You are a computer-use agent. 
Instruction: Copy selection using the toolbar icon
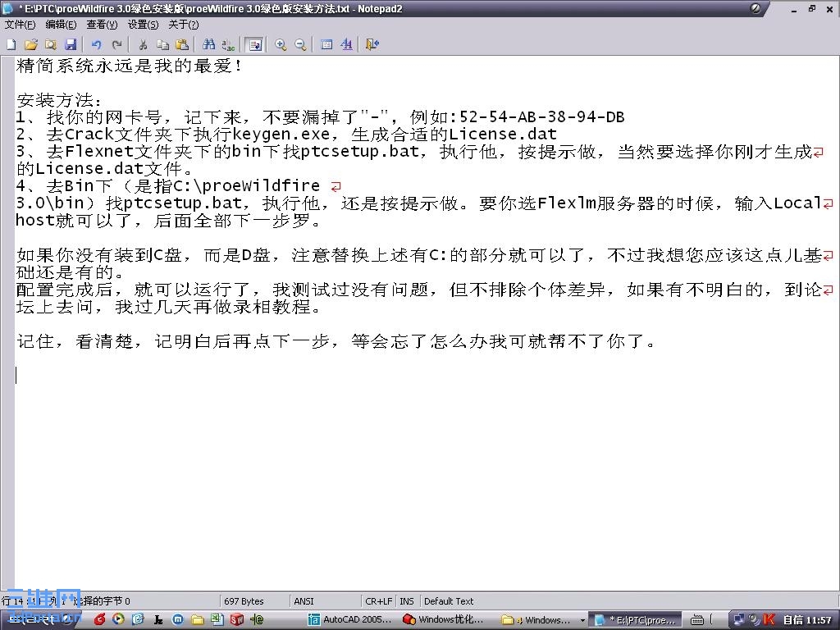(163, 44)
